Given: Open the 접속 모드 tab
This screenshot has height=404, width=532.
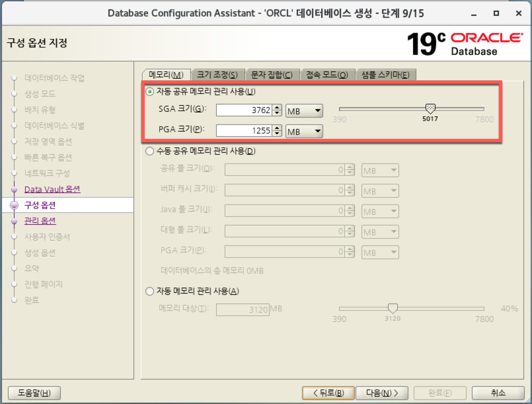Looking at the screenshot, I should [327, 75].
